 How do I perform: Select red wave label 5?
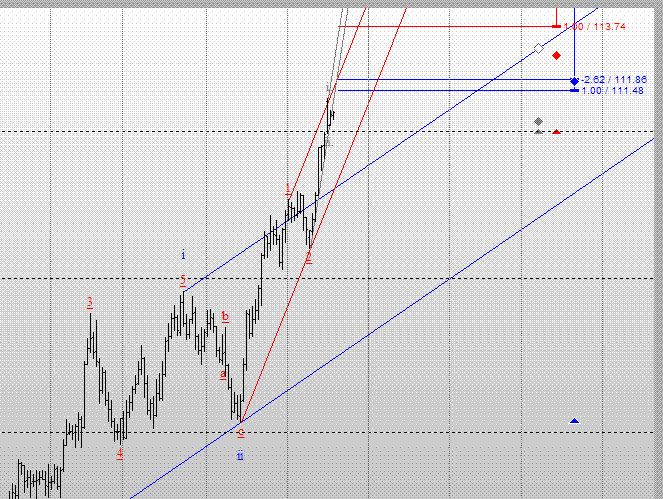183,282
